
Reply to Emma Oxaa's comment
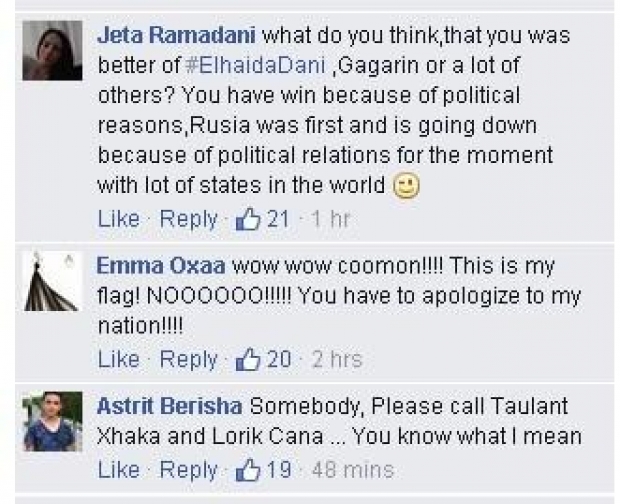pos(188,359)
